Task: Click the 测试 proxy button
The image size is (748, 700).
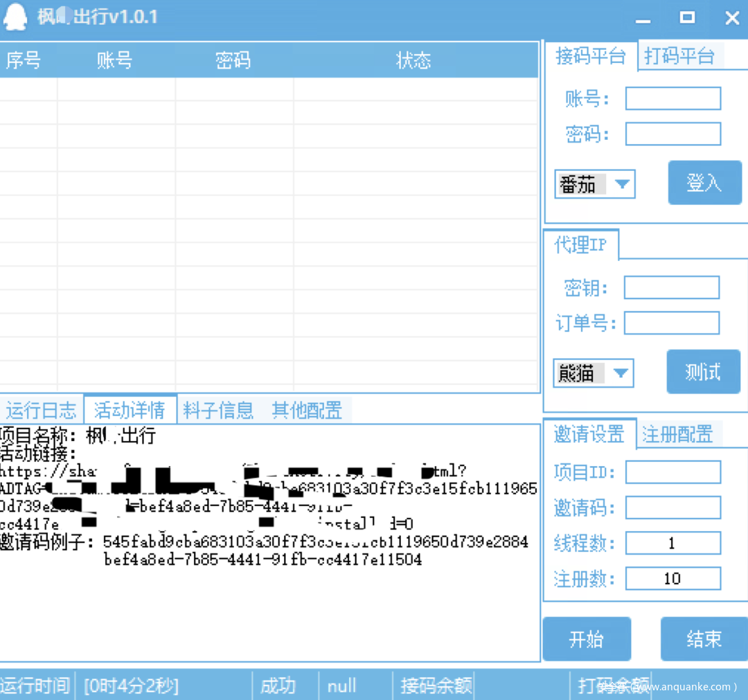Action: point(703,372)
